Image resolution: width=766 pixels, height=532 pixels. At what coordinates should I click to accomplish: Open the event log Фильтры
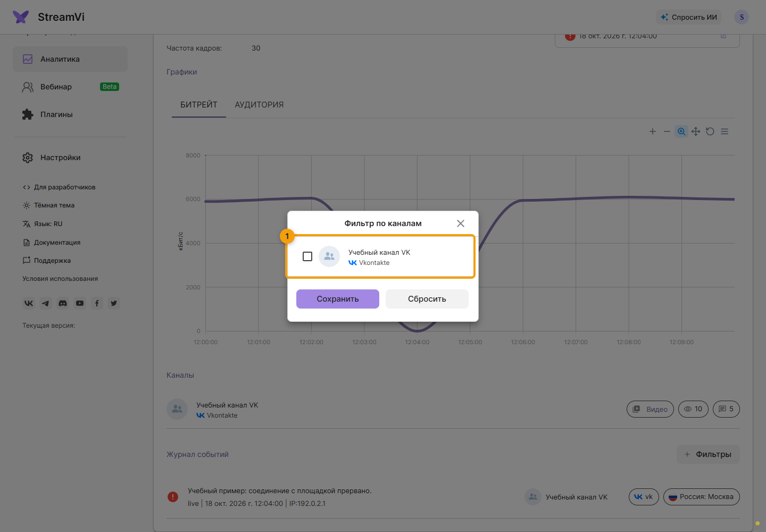click(708, 454)
